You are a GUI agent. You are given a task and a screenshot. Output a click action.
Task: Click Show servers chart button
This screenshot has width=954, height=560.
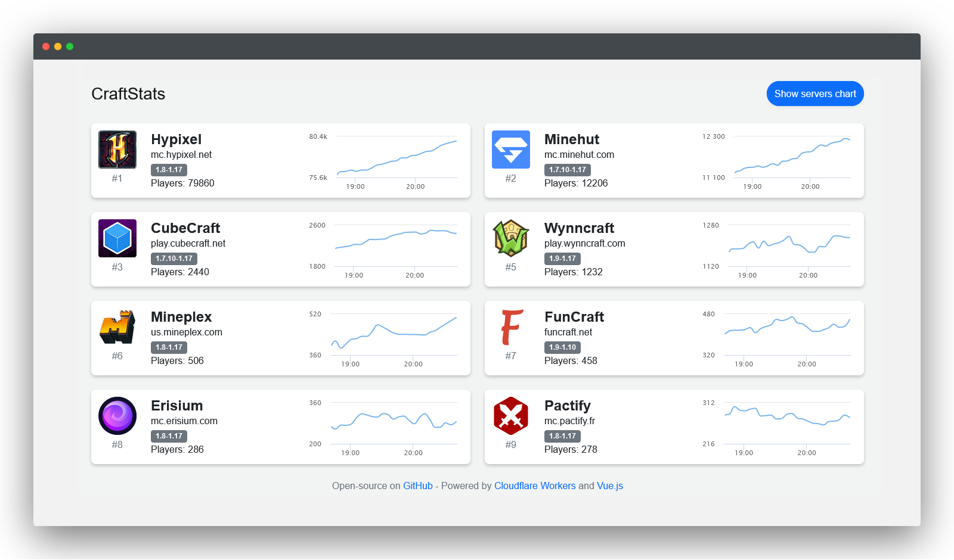click(x=815, y=94)
